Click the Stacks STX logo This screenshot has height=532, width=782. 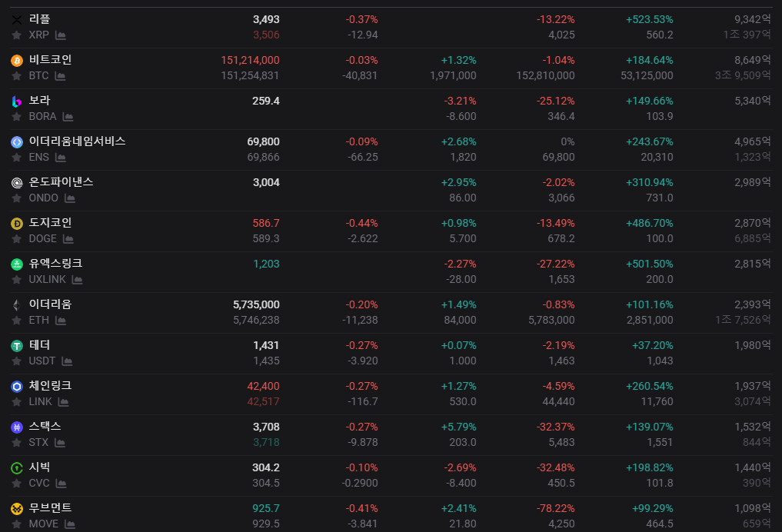(17, 427)
